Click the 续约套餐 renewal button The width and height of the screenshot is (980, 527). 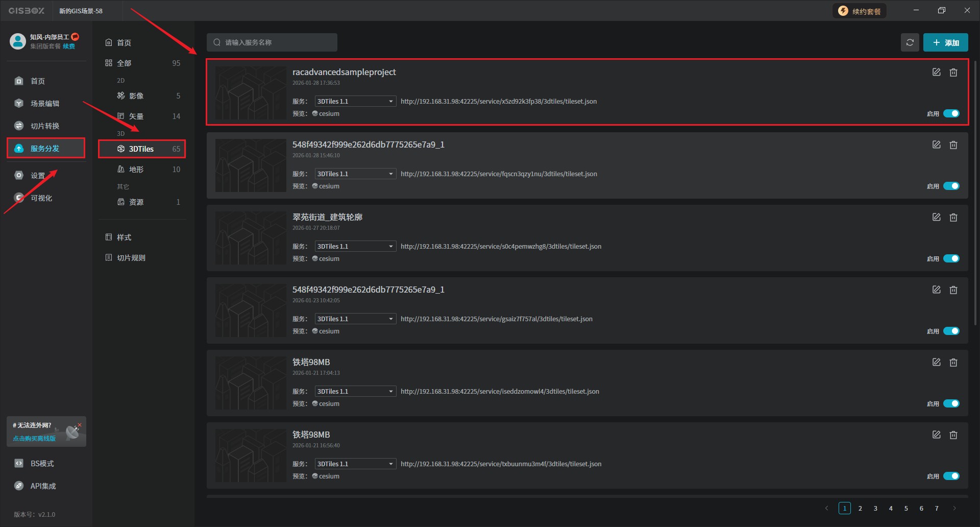pos(860,11)
